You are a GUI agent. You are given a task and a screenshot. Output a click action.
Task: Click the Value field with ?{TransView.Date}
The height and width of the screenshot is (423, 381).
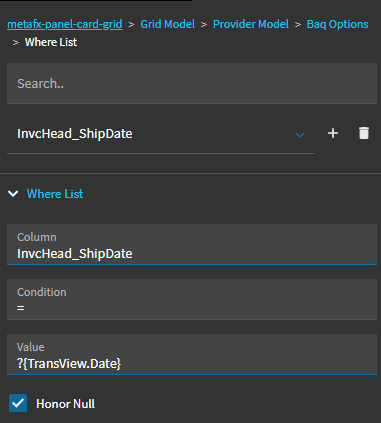192,354
